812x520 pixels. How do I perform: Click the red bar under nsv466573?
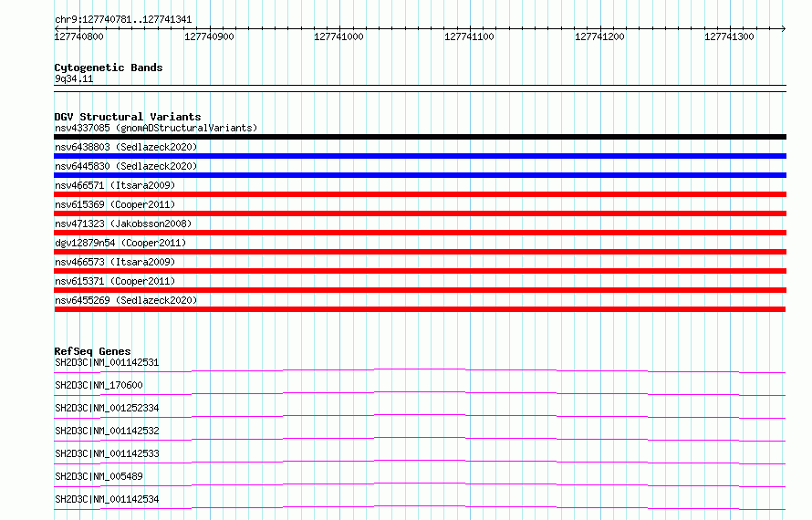(420, 271)
